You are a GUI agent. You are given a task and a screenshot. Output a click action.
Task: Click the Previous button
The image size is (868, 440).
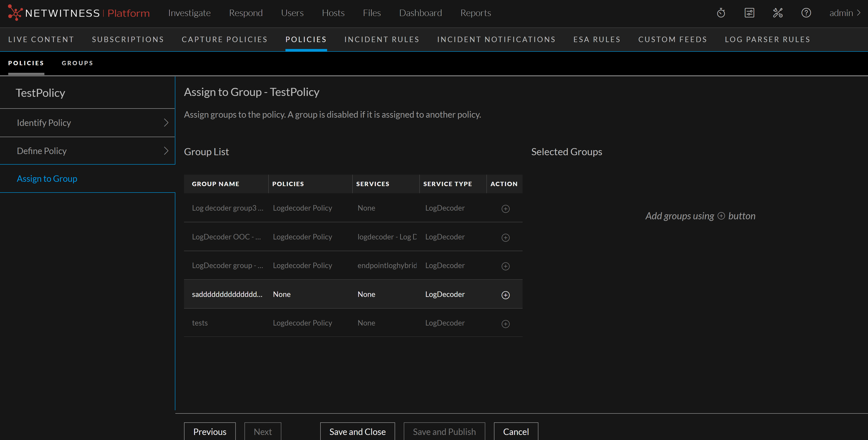coord(210,432)
